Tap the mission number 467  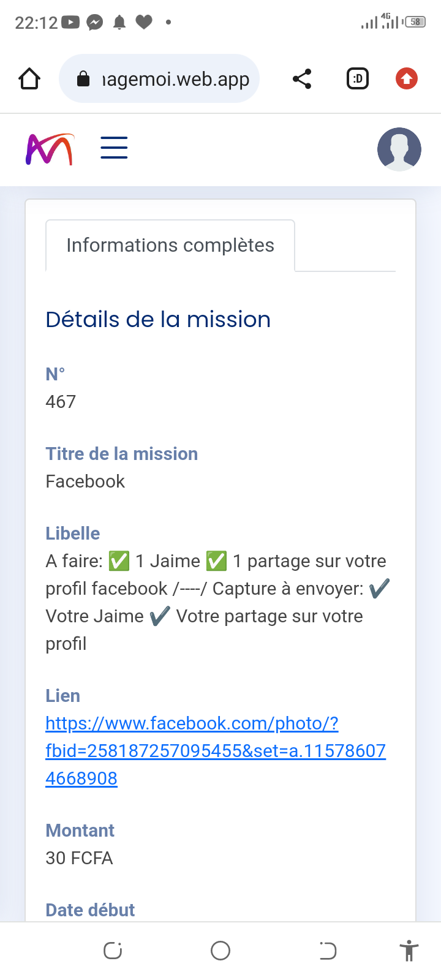[x=61, y=402]
